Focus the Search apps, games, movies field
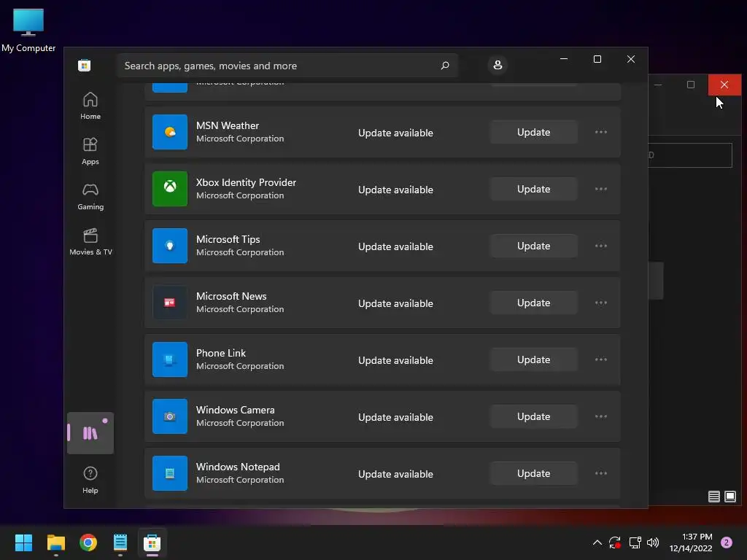747x560 pixels. tap(287, 65)
